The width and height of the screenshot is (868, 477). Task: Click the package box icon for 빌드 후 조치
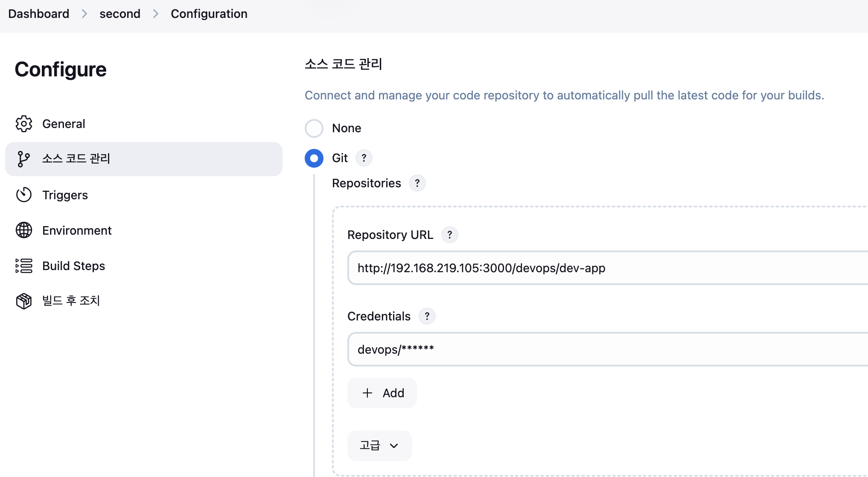24,301
